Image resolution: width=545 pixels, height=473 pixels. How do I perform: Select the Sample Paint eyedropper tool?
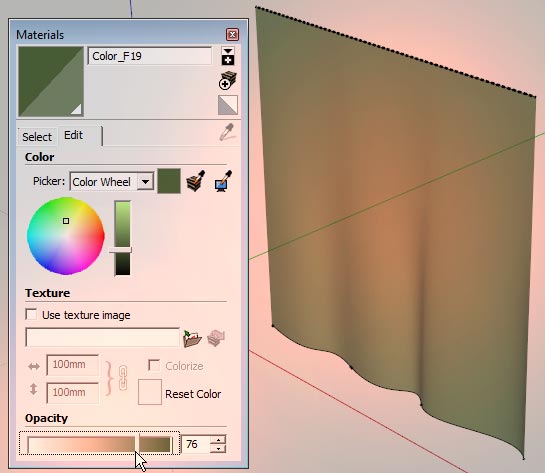227,132
